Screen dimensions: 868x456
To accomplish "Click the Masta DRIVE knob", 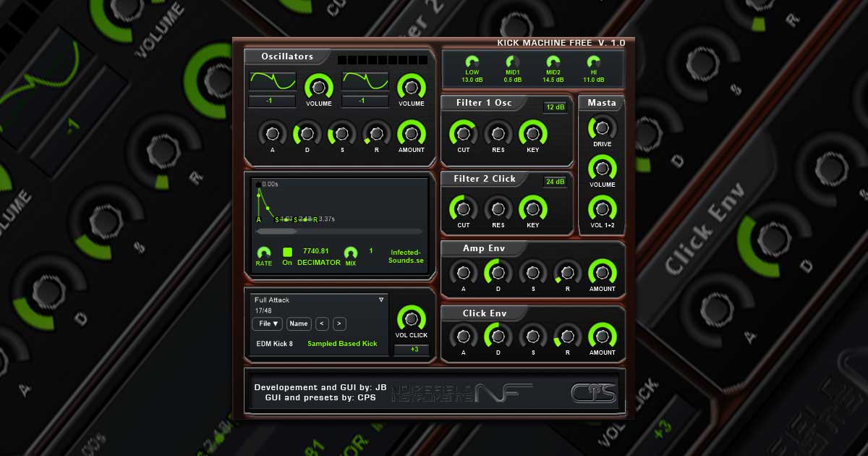I will 602,127.
